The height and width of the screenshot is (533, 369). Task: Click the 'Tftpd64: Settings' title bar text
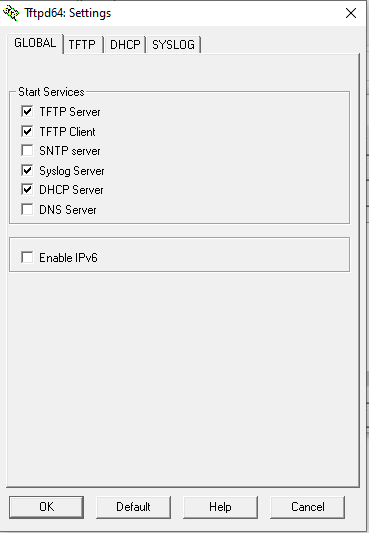68,13
